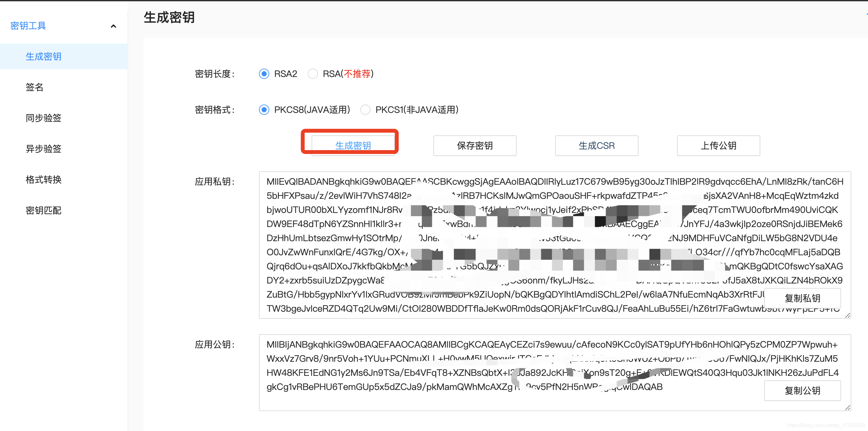Open the 签名 sidebar item
This screenshot has width=868, height=431.
coord(34,87)
